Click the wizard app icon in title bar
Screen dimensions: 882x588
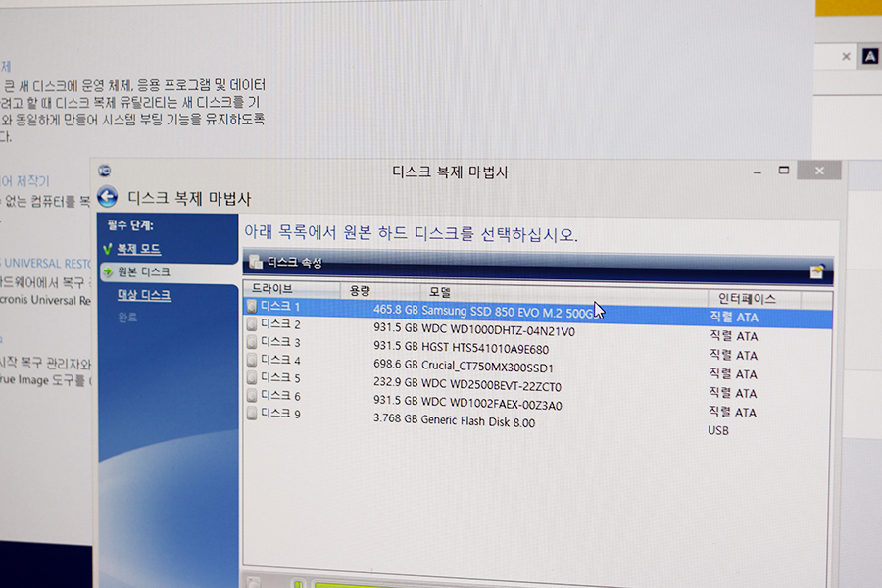105,171
